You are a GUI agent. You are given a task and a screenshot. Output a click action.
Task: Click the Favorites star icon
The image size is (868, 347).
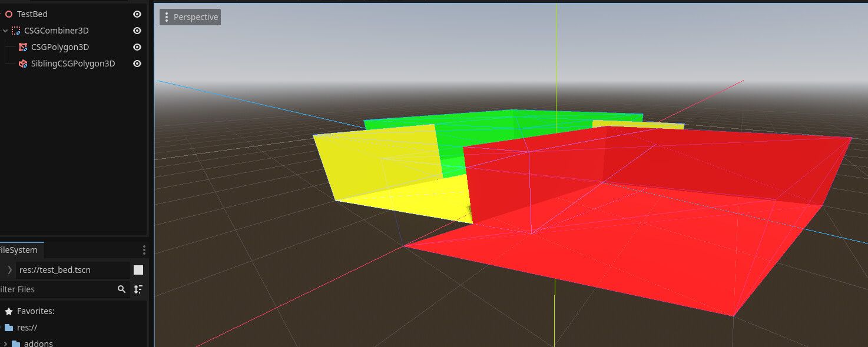pos(8,311)
